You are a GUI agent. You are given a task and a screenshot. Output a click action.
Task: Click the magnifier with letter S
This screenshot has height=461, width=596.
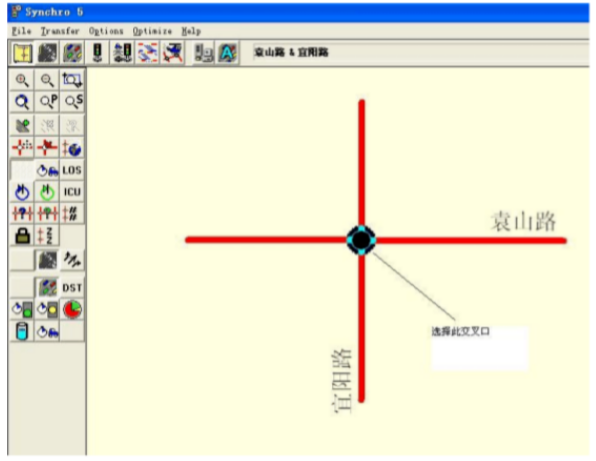(x=72, y=102)
